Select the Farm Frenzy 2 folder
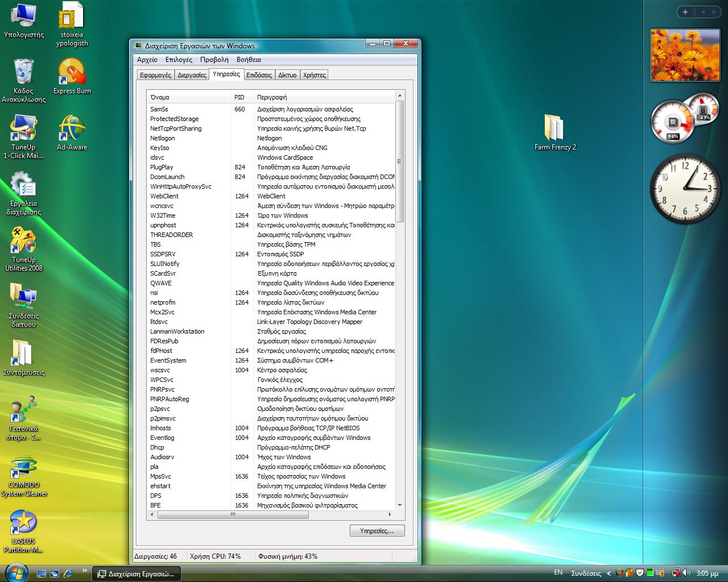 pyautogui.click(x=555, y=133)
